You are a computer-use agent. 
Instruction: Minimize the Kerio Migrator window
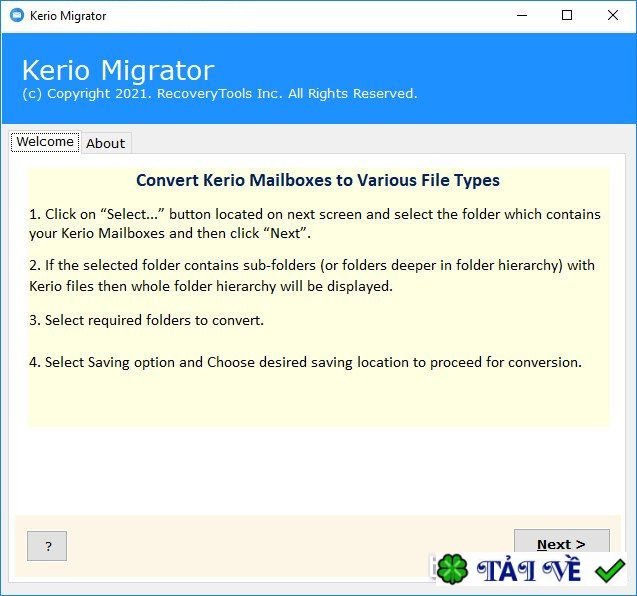click(522, 15)
